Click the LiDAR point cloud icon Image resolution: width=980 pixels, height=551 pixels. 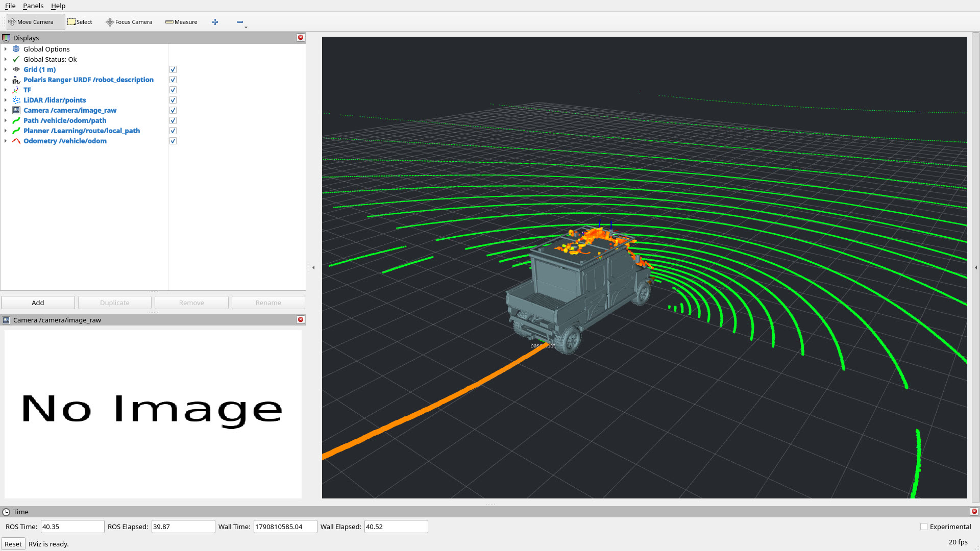pos(16,100)
